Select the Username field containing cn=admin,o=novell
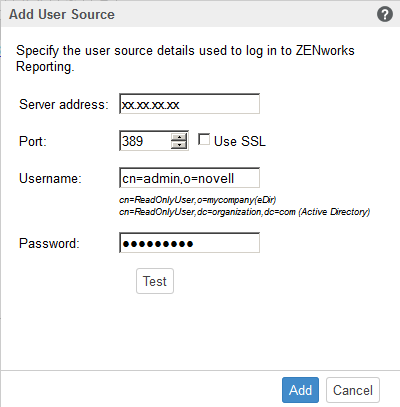 point(189,178)
